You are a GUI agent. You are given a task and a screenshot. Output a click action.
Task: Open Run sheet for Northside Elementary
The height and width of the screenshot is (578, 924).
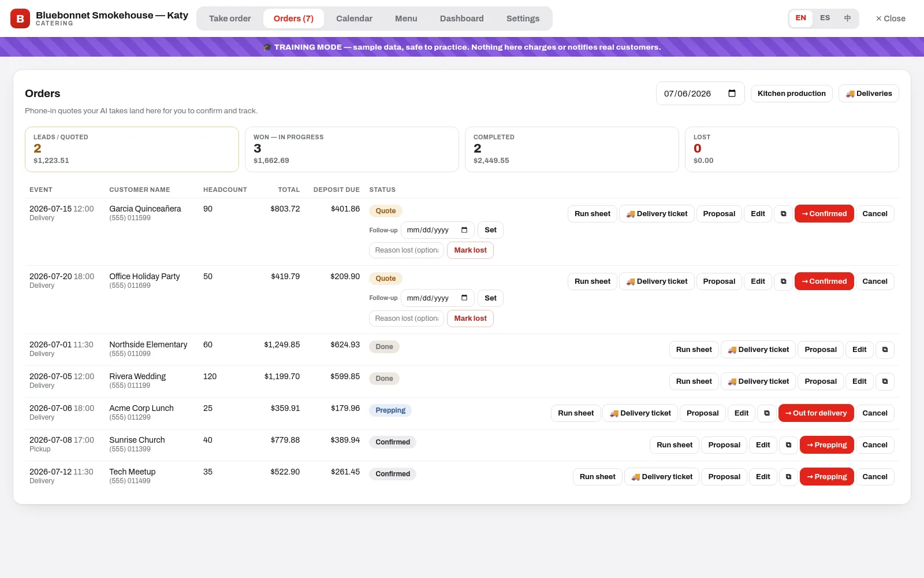(x=694, y=350)
